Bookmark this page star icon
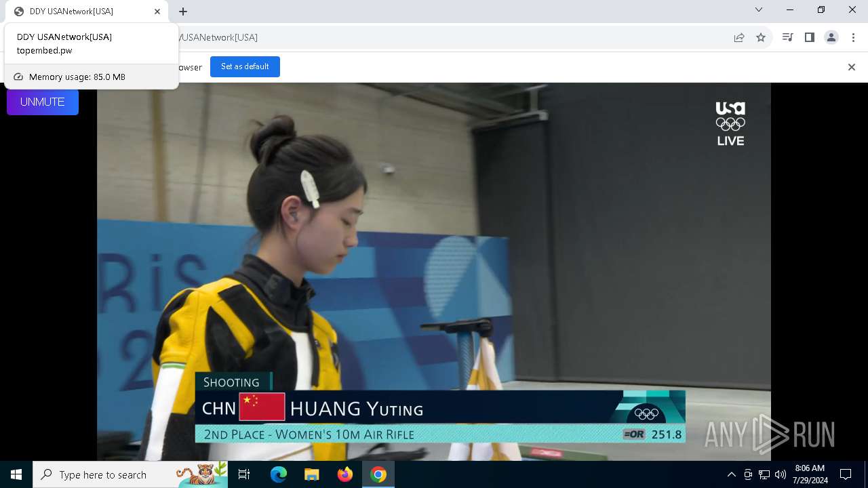This screenshot has width=868, height=488. coord(761,37)
